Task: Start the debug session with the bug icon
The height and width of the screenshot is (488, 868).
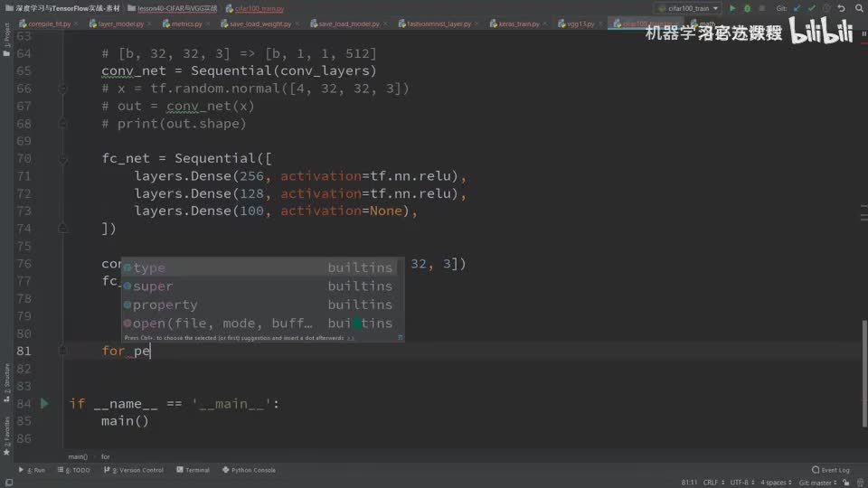Action: click(748, 8)
